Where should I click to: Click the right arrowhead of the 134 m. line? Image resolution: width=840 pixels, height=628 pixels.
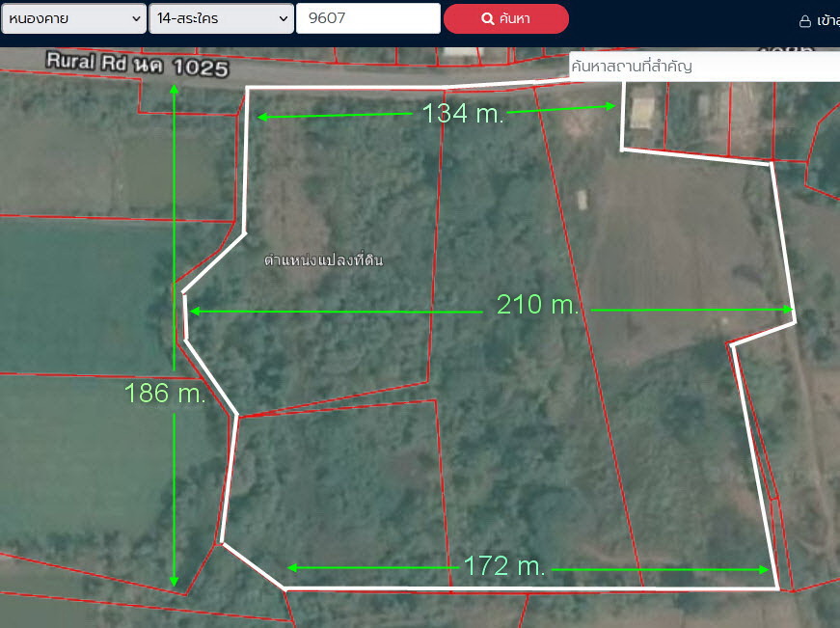[610, 108]
